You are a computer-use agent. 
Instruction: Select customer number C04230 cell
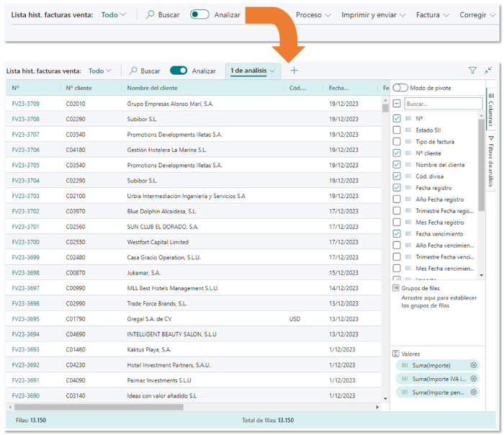(76, 365)
